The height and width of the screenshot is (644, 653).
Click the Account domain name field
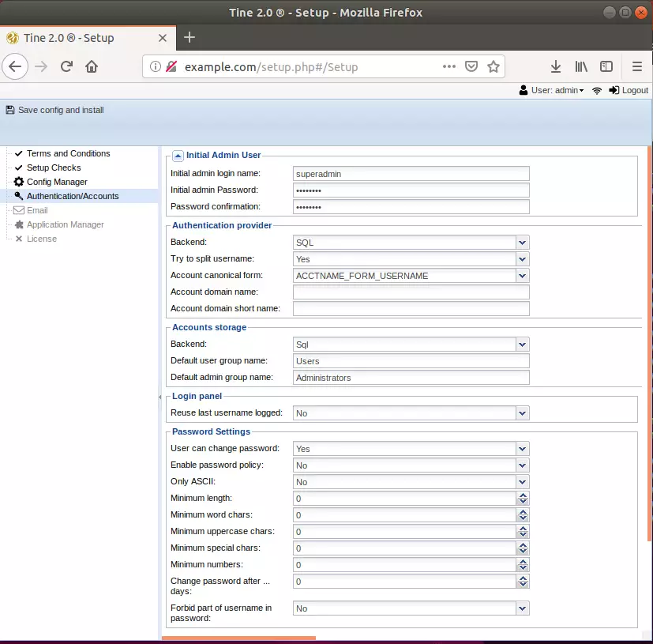pos(411,292)
